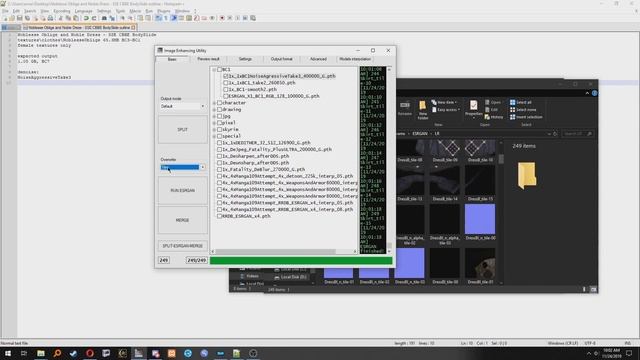Viewport: 640px width, 360px height.
Task: Click the refresh icon beside Explorer address bar
Action: click(555, 134)
